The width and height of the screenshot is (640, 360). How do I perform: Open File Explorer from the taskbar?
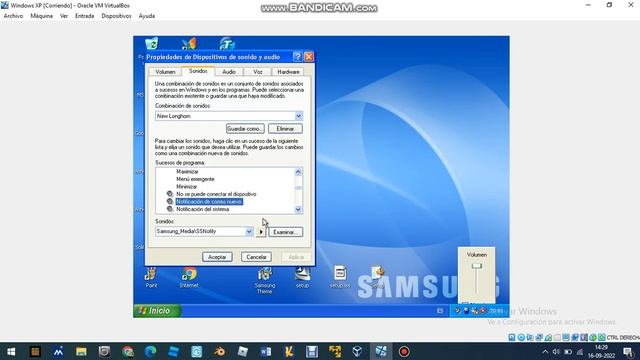(81, 351)
